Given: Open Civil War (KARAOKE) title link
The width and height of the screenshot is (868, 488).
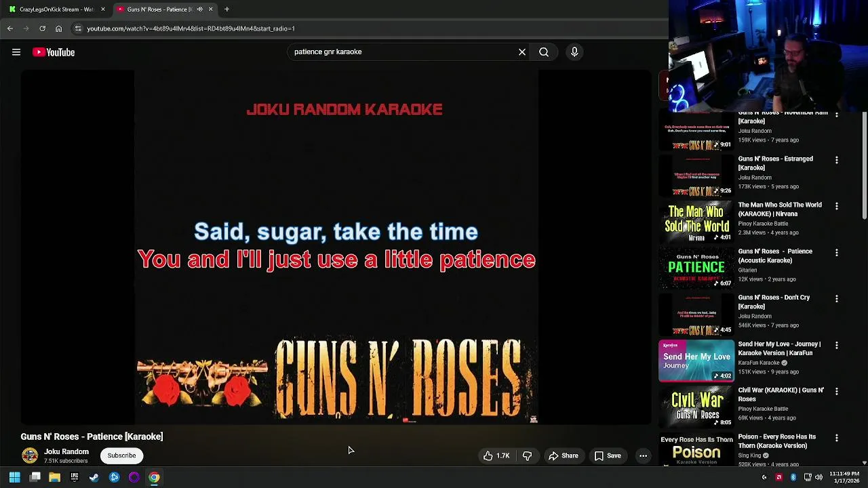Looking at the screenshot, I should click(781, 394).
